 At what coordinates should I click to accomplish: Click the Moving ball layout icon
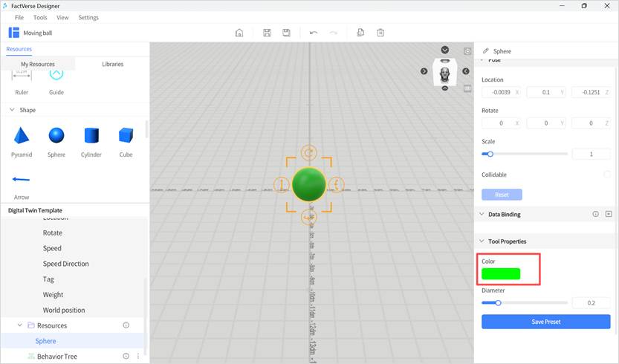(14, 33)
